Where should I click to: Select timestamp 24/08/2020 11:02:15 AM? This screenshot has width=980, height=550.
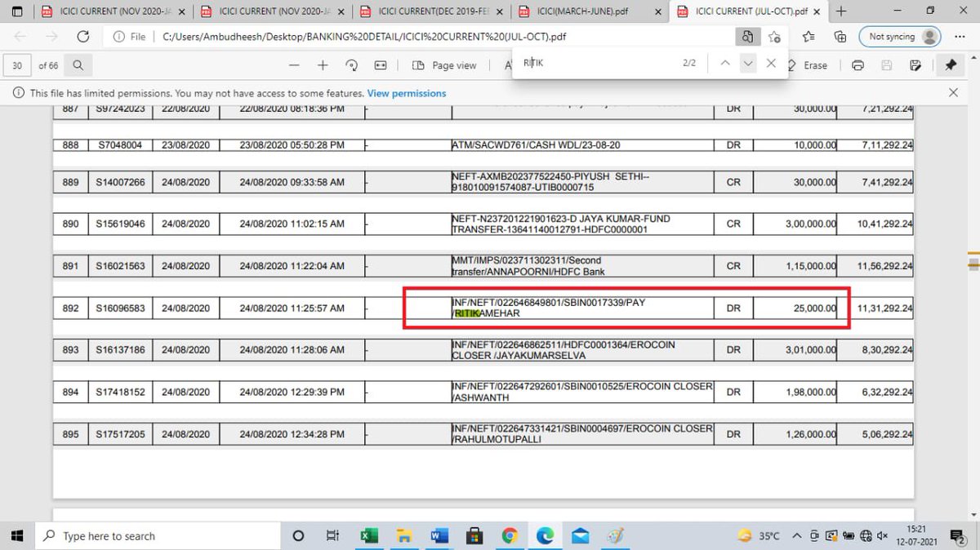pyautogui.click(x=292, y=224)
